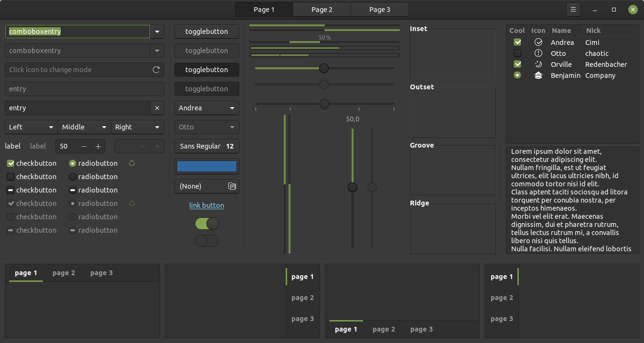Select page 2 tab in top-tabbed notebook

click(x=64, y=273)
